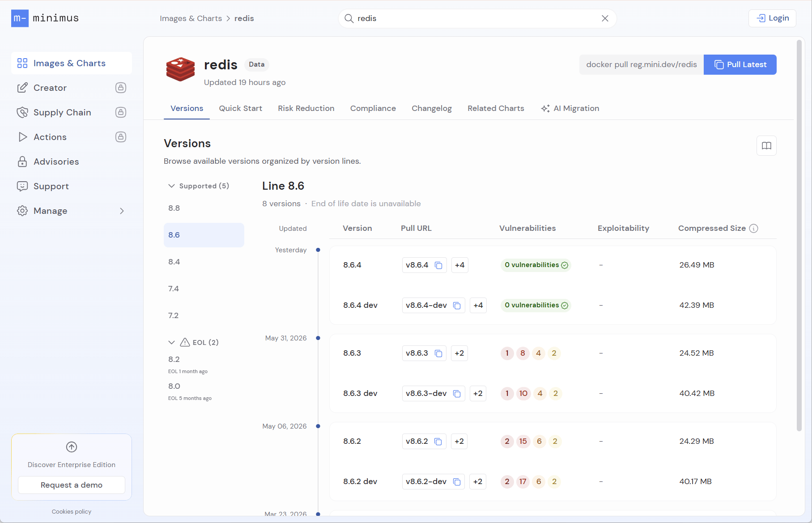Show +4 more tags for v8.6.4-dev
Screen dimensions: 812x523
click(478, 305)
